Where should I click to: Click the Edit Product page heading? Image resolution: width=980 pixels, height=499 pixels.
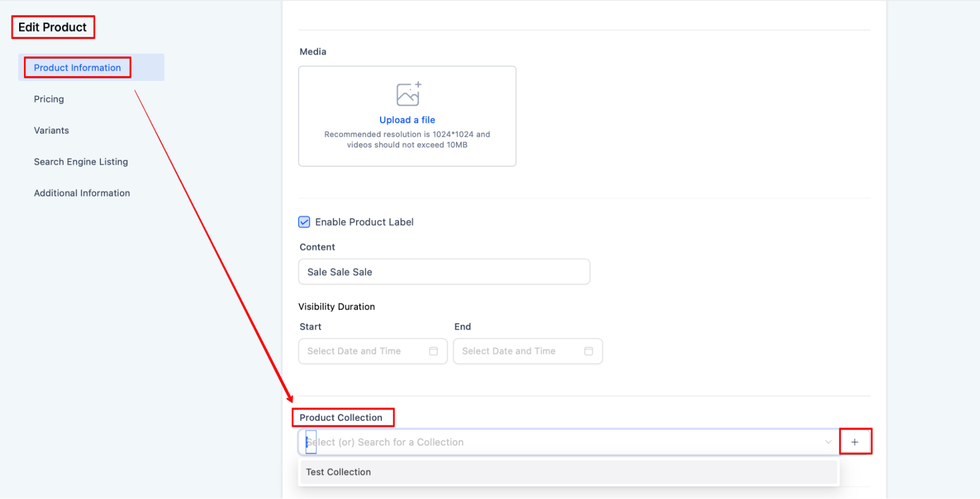pyautogui.click(x=52, y=27)
